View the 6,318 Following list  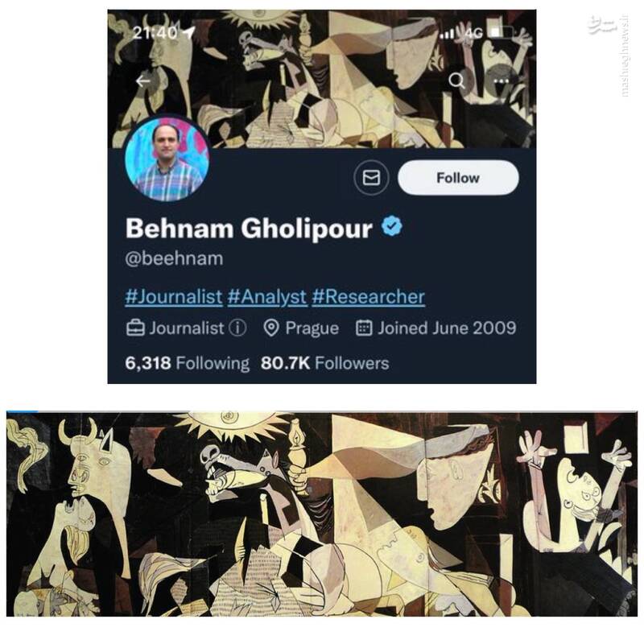click(188, 363)
